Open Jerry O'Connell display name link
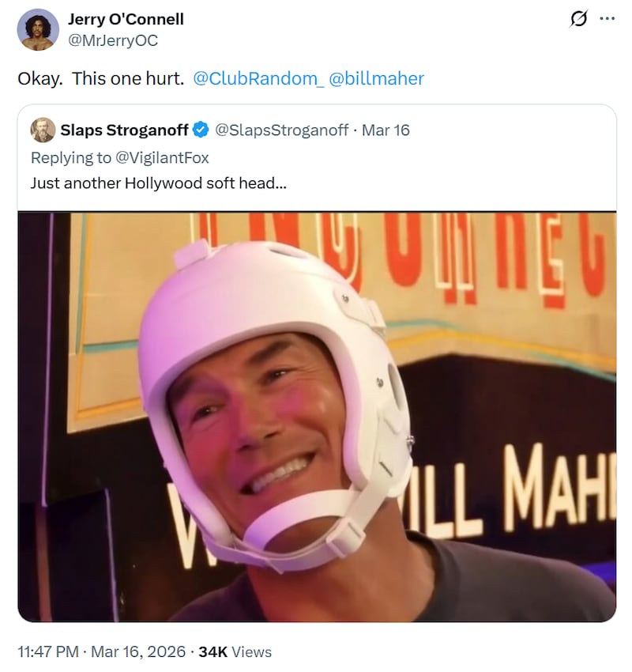Image resolution: width=632 pixels, height=672 pixels. 126,19
